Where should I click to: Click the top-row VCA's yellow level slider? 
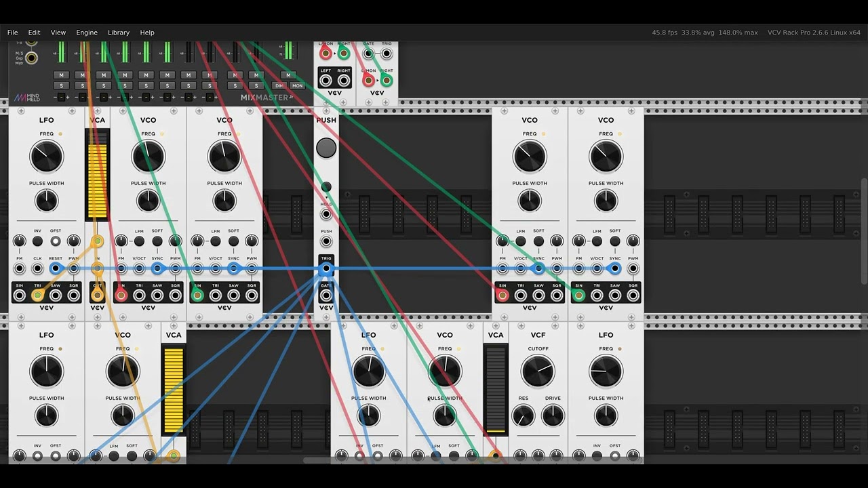pos(97,174)
